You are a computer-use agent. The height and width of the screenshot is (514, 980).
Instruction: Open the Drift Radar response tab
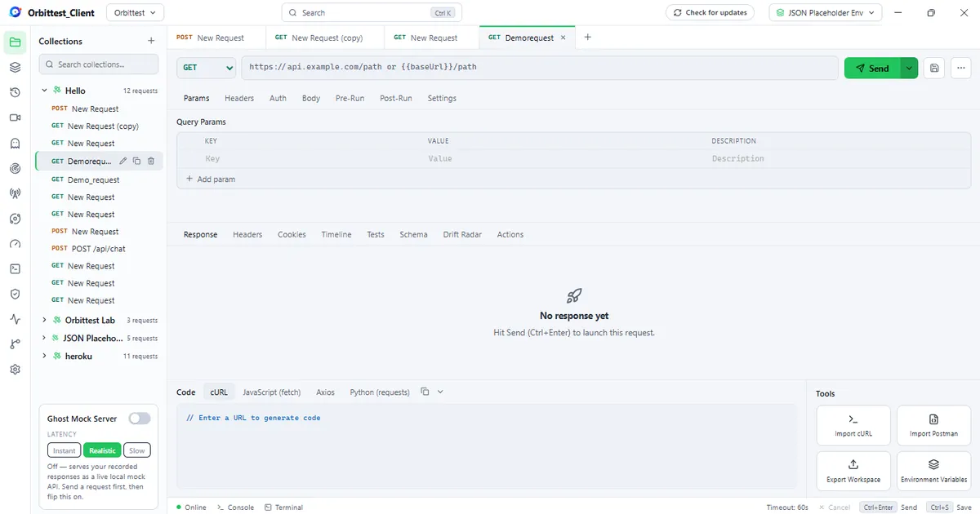pyautogui.click(x=462, y=234)
